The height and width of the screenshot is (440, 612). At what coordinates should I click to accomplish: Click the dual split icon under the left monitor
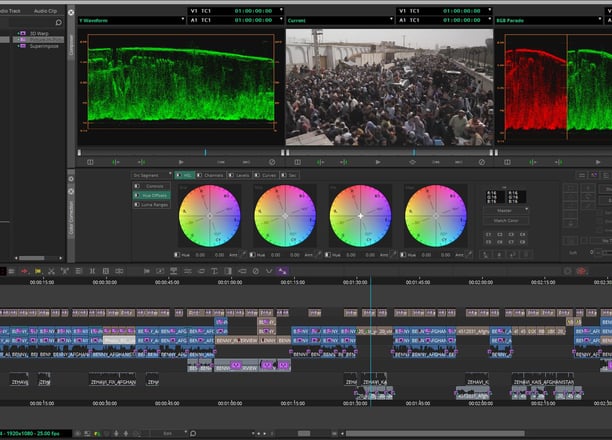coord(90,161)
